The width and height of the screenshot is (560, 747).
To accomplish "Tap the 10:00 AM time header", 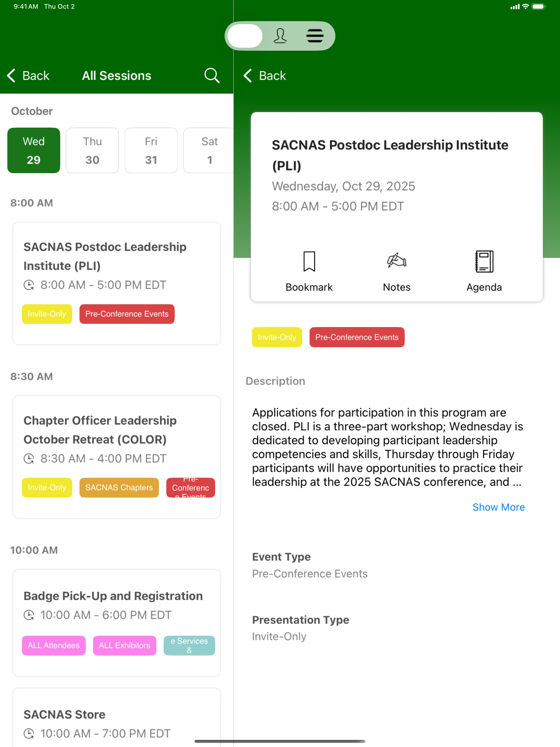I will pyautogui.click(x=34, y=550).
